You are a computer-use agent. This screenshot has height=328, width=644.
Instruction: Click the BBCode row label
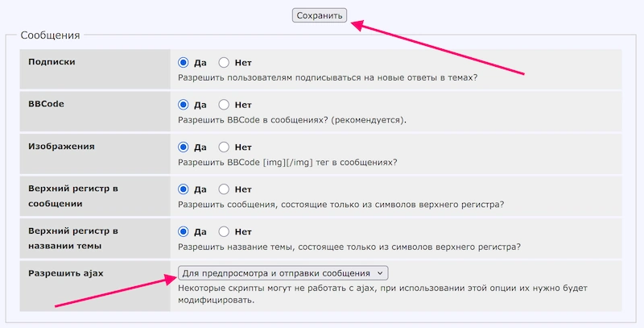point(46,105)
